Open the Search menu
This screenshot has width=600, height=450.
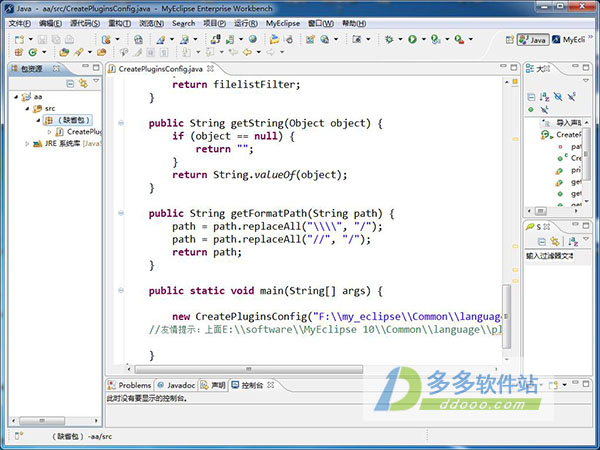[x=183, y=22]
